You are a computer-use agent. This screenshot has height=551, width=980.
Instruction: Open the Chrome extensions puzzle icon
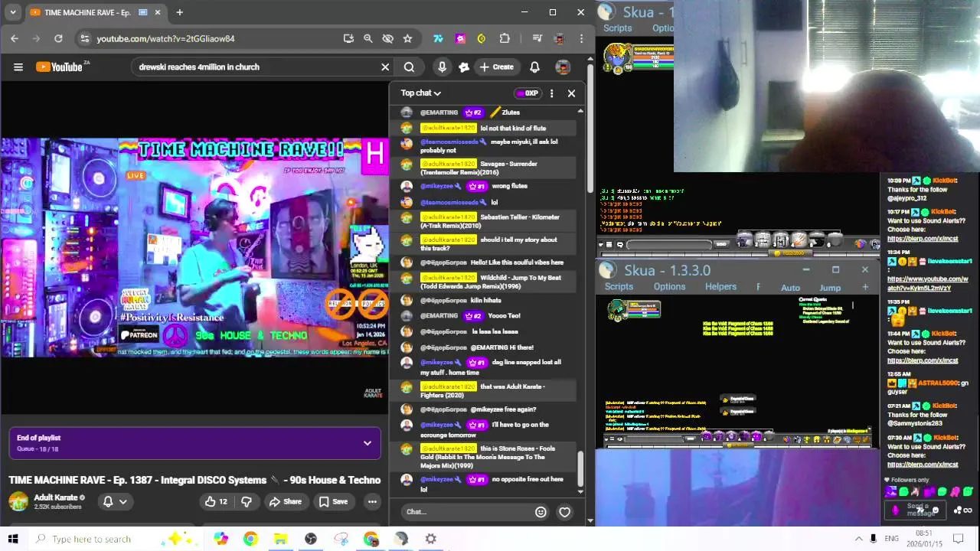[505, 38]
